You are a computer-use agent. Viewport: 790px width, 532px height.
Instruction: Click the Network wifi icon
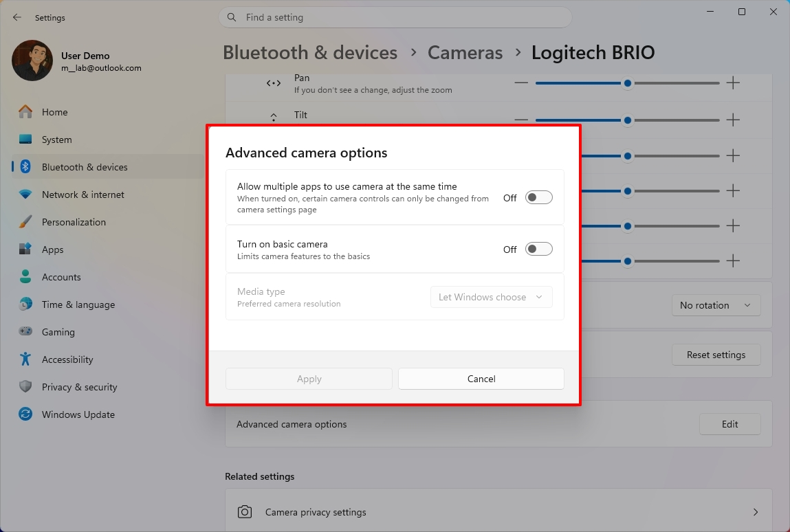click(x=25, y=195)
